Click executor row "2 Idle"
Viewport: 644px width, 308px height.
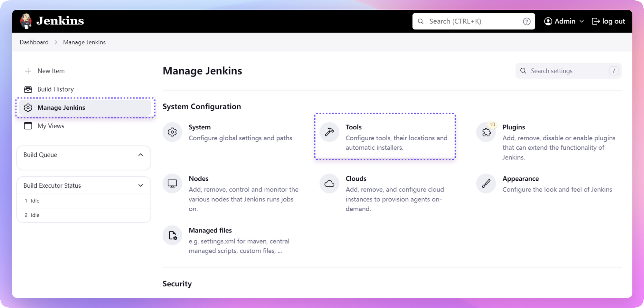(84, 215)
